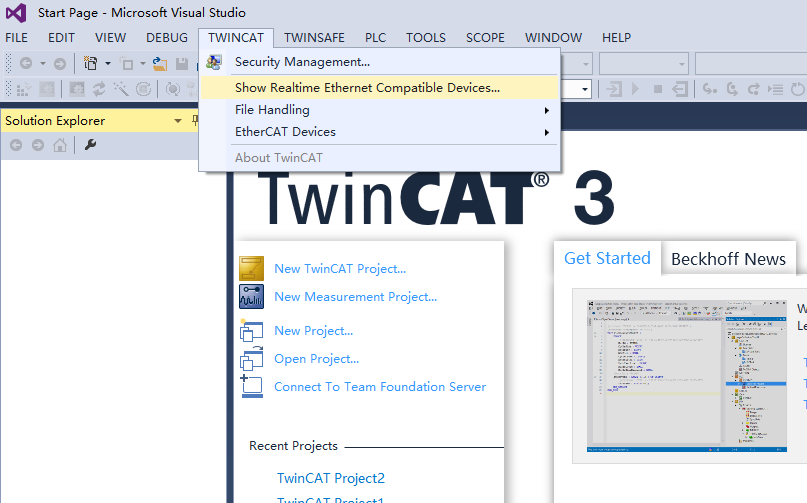Click Solution Explorer Forward arrow

coord(38,145)
